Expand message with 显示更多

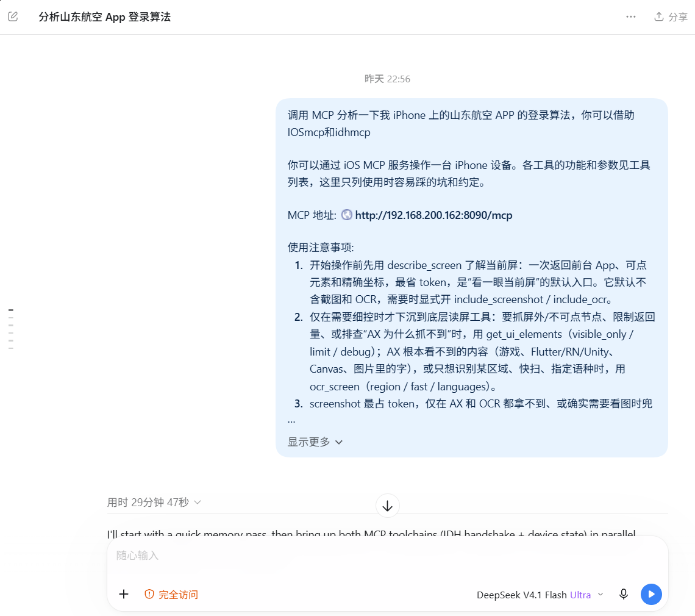(315, 442)
